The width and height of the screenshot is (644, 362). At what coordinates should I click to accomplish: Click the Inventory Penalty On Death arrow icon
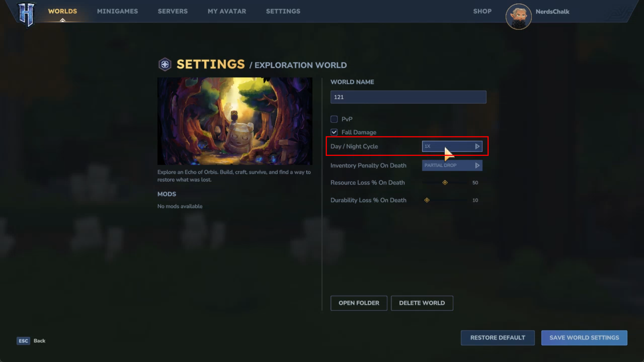pos(477,166)
